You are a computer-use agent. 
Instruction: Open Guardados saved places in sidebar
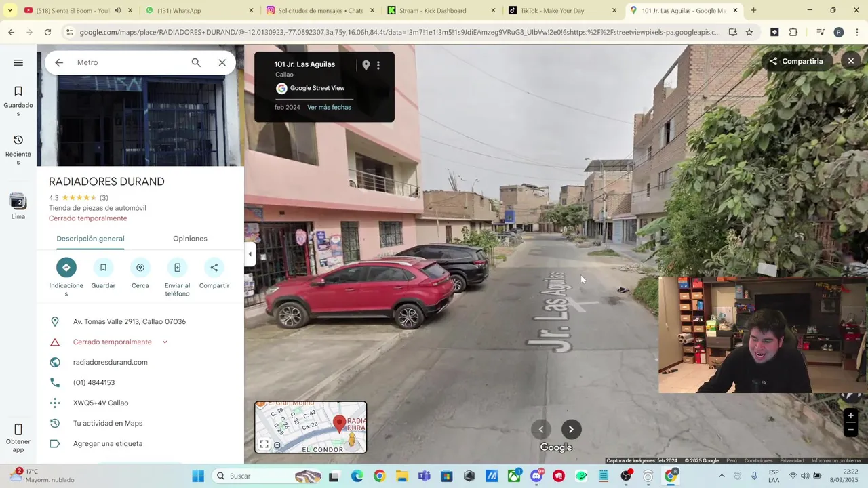(18, 101)
